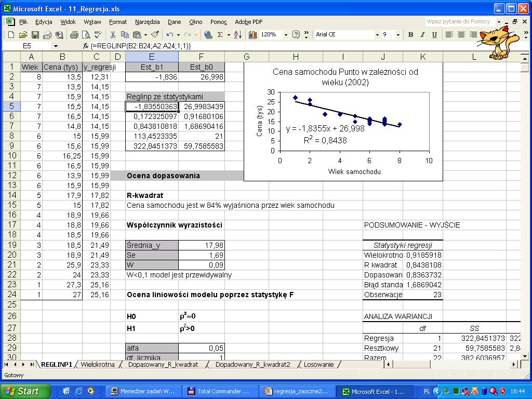Select cell F5 containing 26,9983439

pos(202,107)
